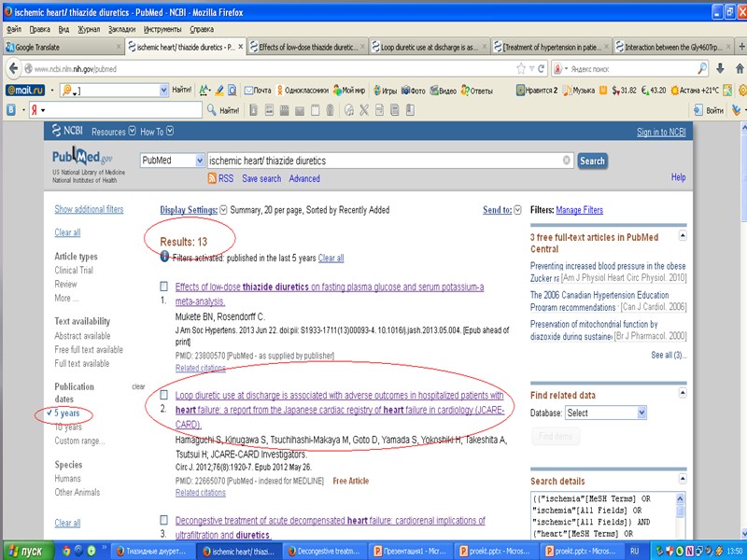
Task: Collapse the Search details panel
Action: coord(683,478)
